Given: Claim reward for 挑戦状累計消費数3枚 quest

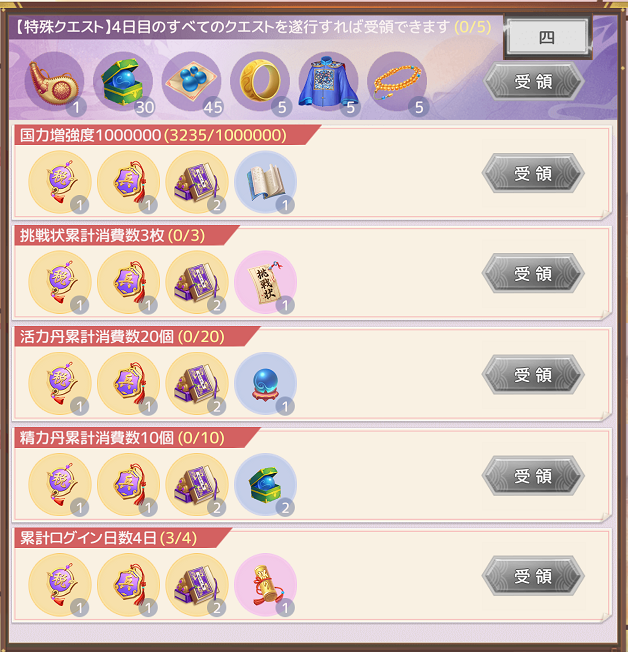Looking at the screenshot, I should (x=533, y=274).
